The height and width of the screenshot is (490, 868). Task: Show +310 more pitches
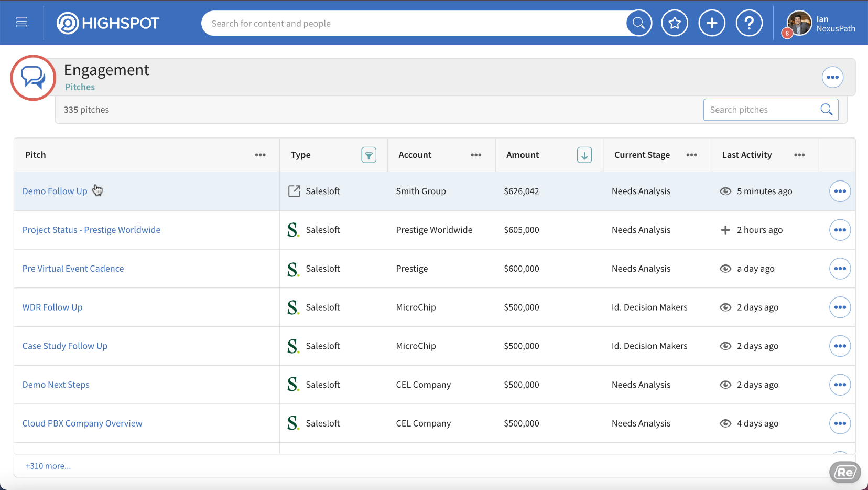tap(48, 466)
